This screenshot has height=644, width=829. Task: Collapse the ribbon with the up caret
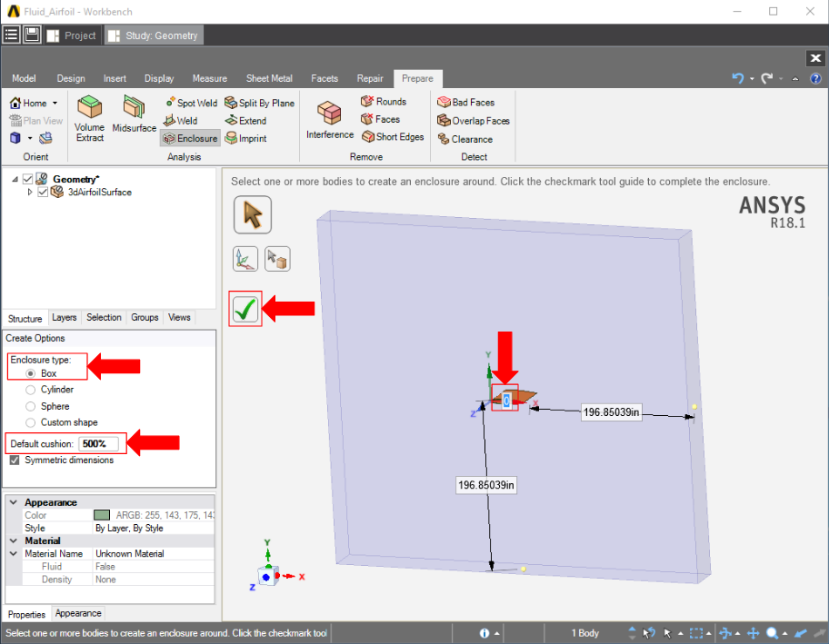tap(795, 79)
